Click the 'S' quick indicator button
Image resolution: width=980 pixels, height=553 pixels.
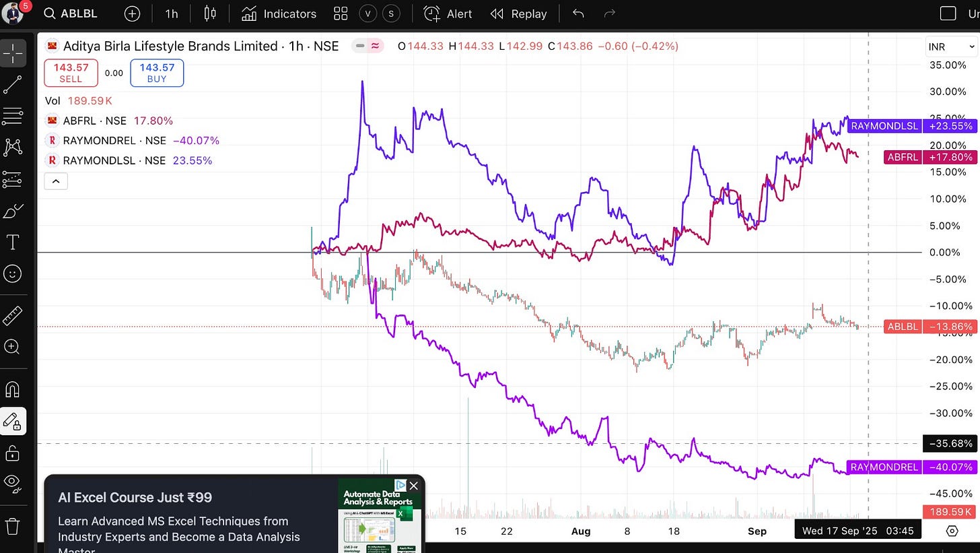tap(391, 13)
